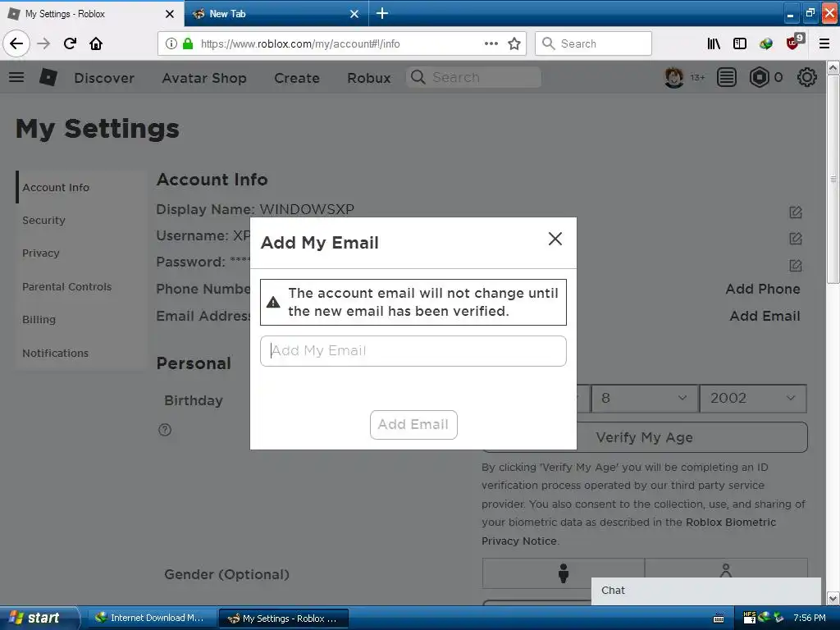Screen dimensions: 840x630
Task: Open the Roblox settings gear icon
Action: [807, 78]
